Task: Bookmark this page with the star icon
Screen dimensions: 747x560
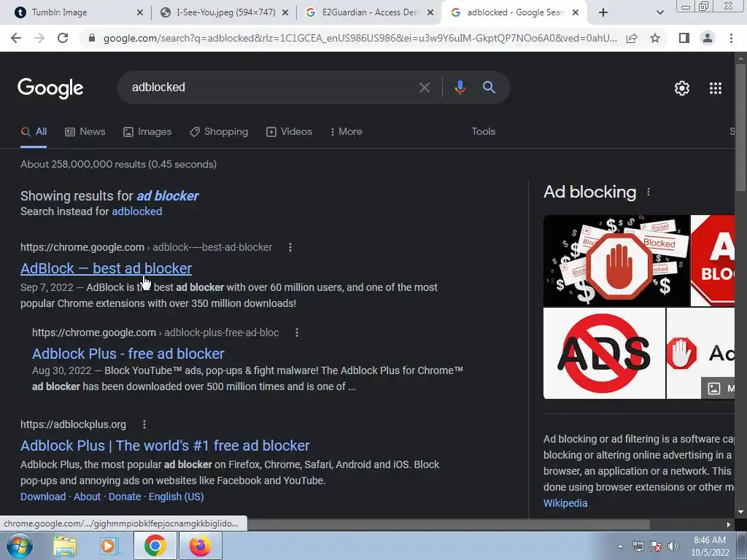Action: (655, 38)
